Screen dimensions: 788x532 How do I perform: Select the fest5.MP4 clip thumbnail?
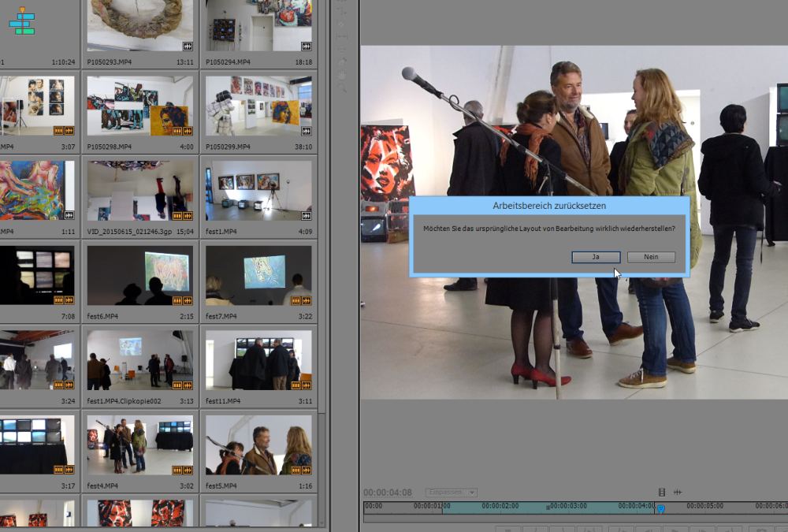[258, 445]
